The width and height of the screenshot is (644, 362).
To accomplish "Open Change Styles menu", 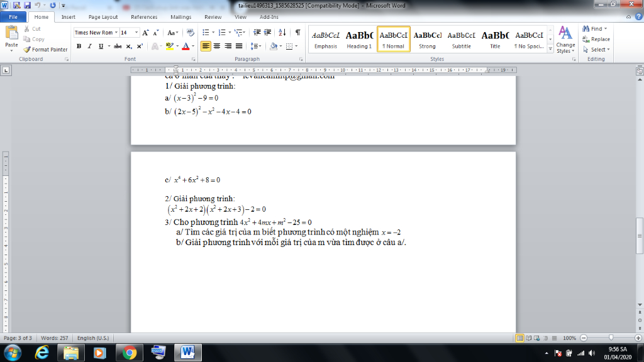I will coord(565,40).
